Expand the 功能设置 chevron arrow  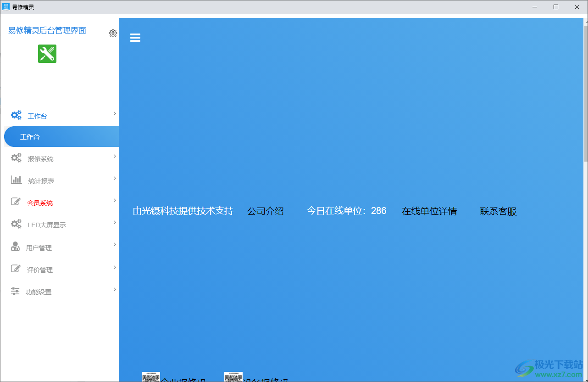[x=115, y=289]
